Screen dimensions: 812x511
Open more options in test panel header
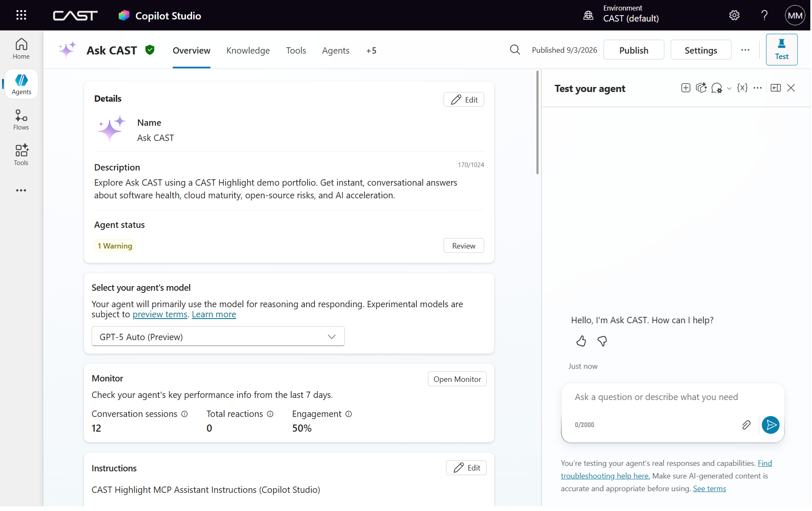tap(758, 88)
